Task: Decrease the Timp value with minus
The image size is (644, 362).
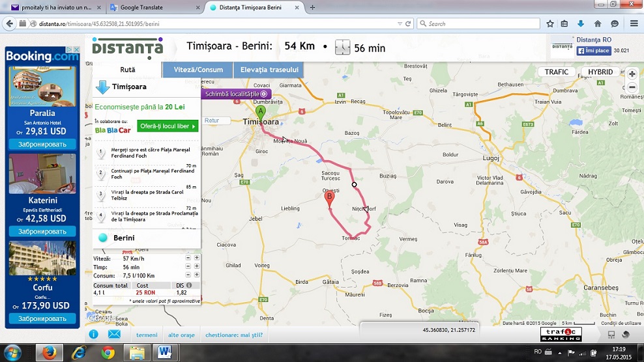Action: (188, 266)
